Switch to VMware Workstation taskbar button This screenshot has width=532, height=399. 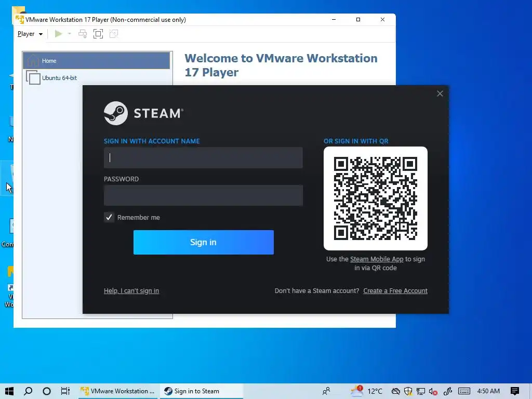coord(118,391)
